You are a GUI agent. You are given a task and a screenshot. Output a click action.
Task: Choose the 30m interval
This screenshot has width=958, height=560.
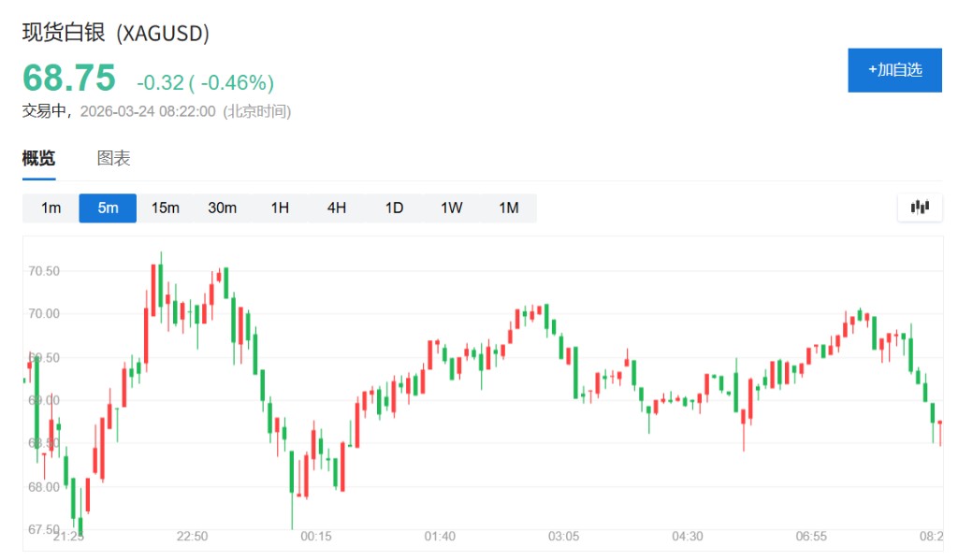click(x=222, y=208)
